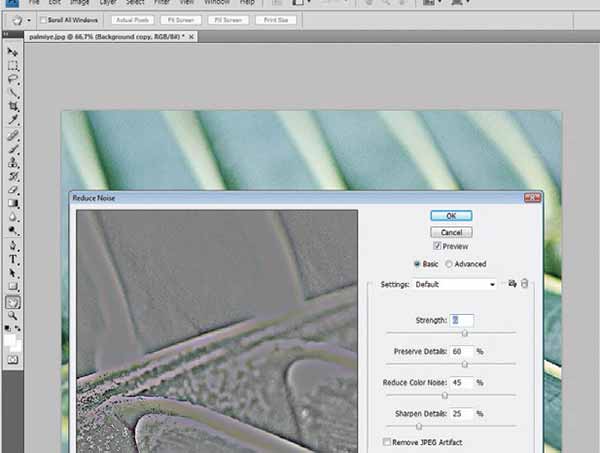This screenshot has width=600, height=453.
Task: Open the Window menu
Action: (217, 2)
